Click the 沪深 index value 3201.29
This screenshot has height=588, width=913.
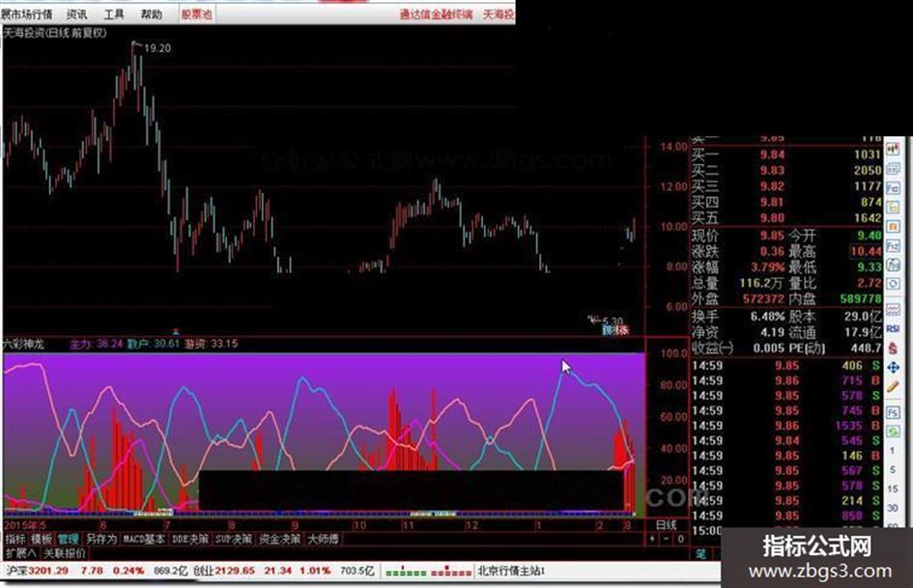tap(48, 572)
